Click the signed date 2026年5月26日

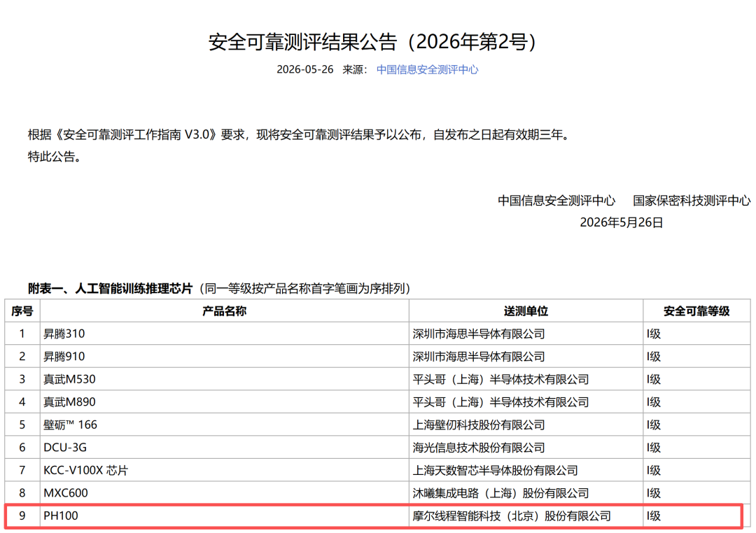(x=621, y=222)
